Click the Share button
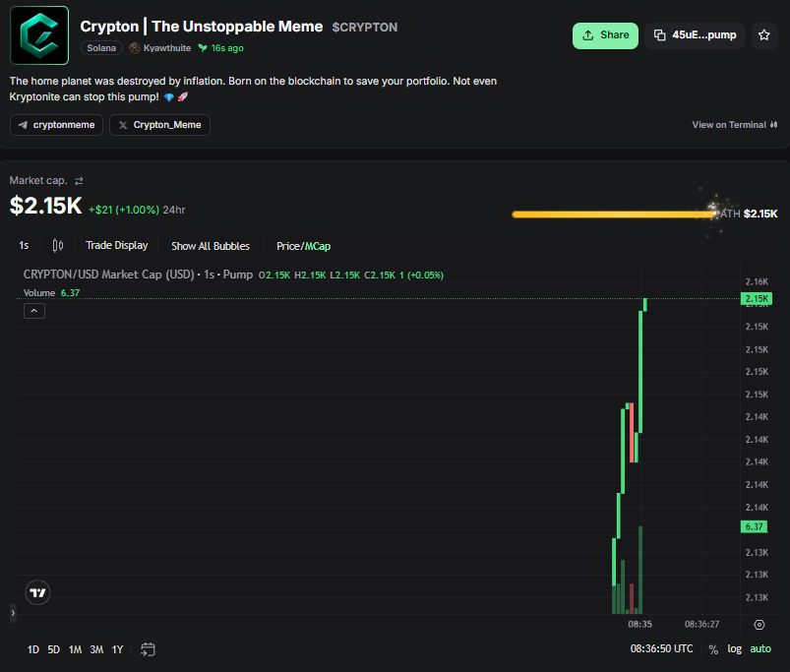The image size is (790, 672). click(605, 35)
